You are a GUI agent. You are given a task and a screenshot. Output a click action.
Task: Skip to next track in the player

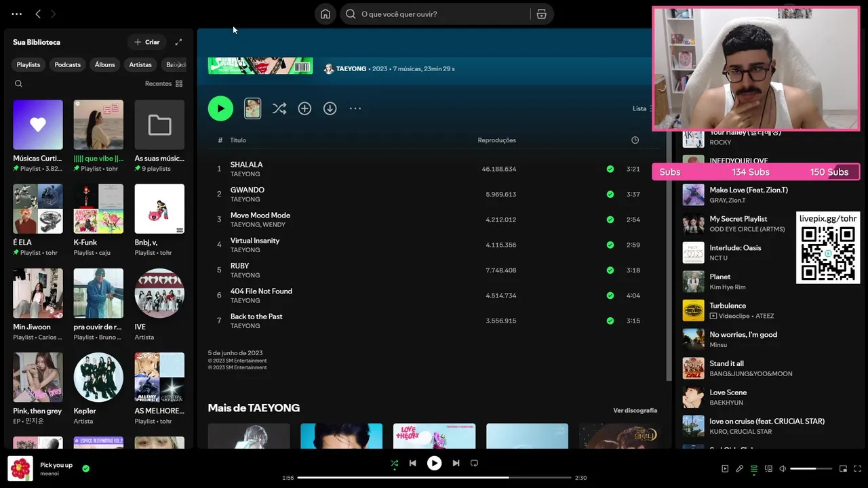point(456,464)
